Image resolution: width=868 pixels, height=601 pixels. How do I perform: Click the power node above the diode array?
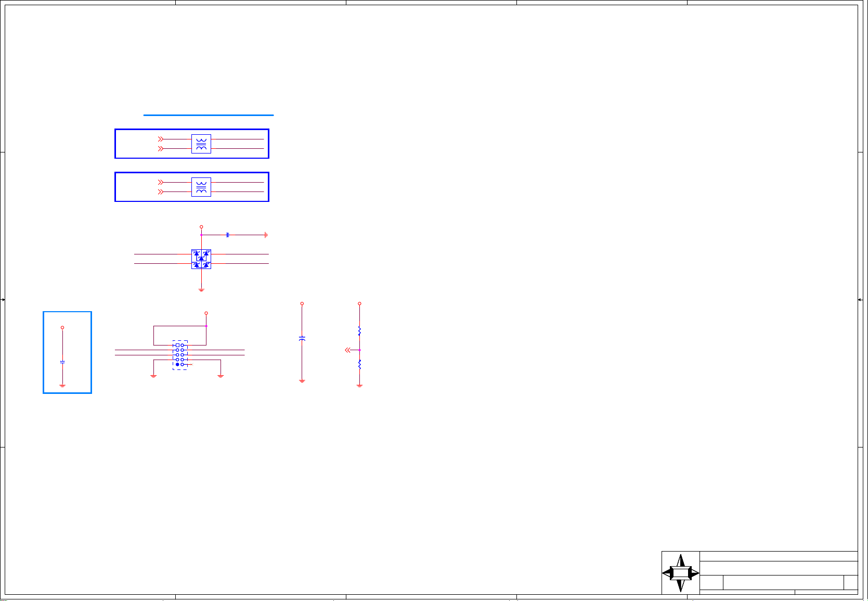click(x=201, y=227)
